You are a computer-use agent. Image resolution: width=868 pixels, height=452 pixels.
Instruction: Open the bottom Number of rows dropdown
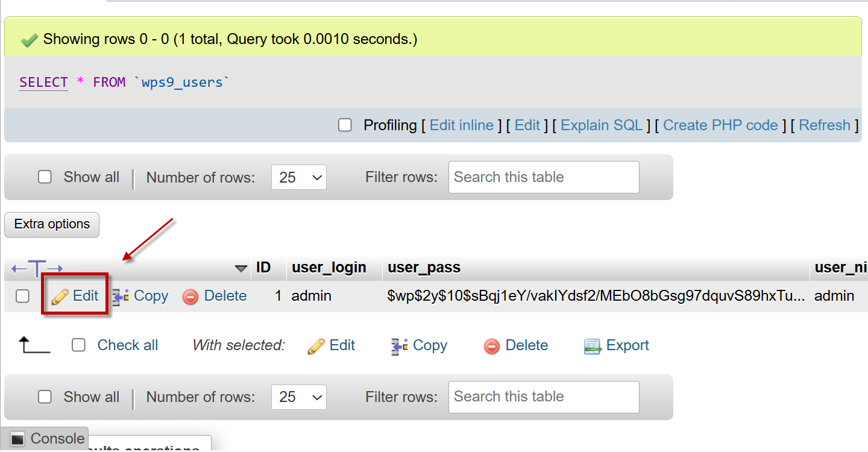[298, 397]
